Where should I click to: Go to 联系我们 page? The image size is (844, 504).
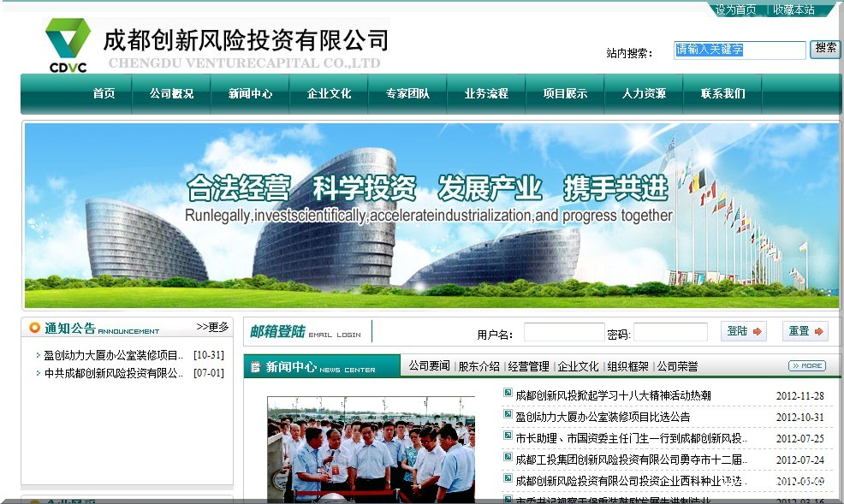coord(723,93)
